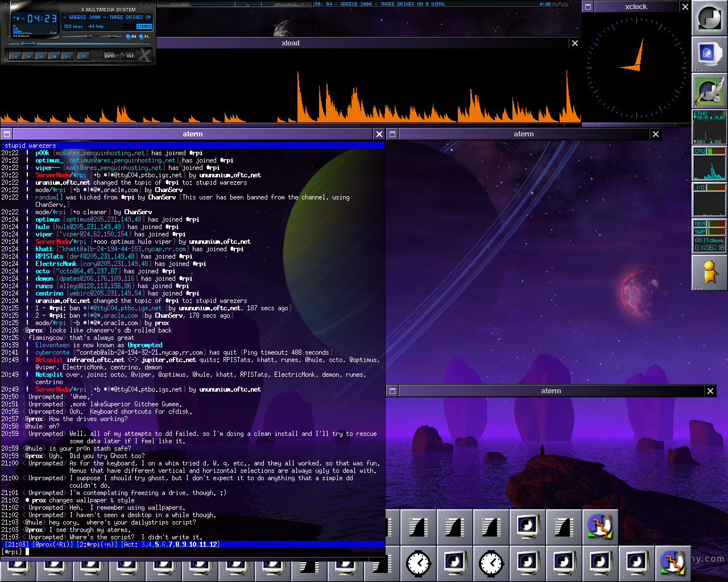Click the XMMS spectrum visualization display
This screenshot has height=582, width=728.
(x=35, y=29)
